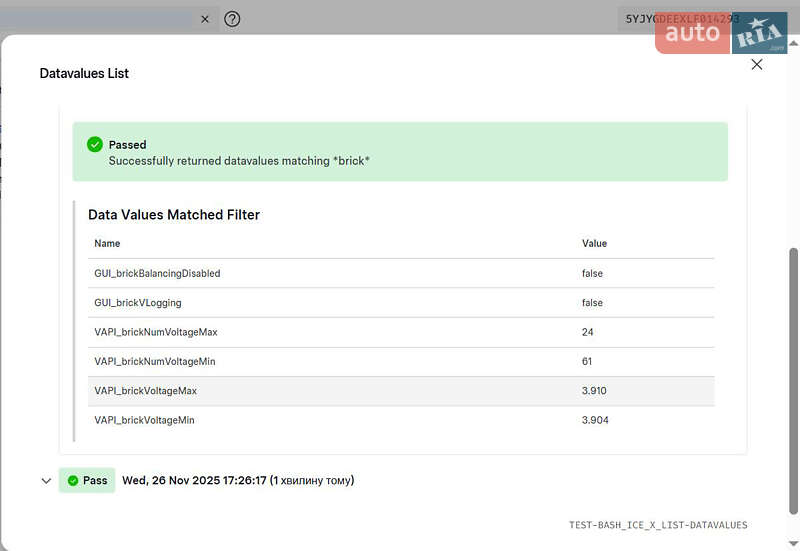
Task: Click the Value column header
Action: tap(594, 243)
